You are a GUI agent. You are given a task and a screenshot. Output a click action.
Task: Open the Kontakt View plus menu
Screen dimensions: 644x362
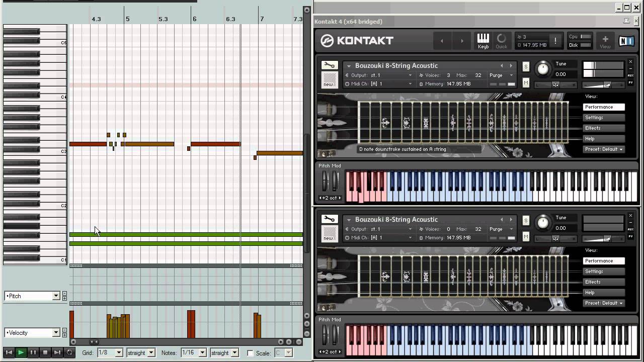coord(605,41)
